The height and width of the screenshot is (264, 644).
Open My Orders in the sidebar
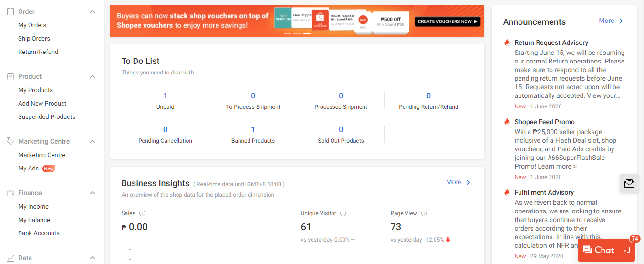click(x=32, y=25)
